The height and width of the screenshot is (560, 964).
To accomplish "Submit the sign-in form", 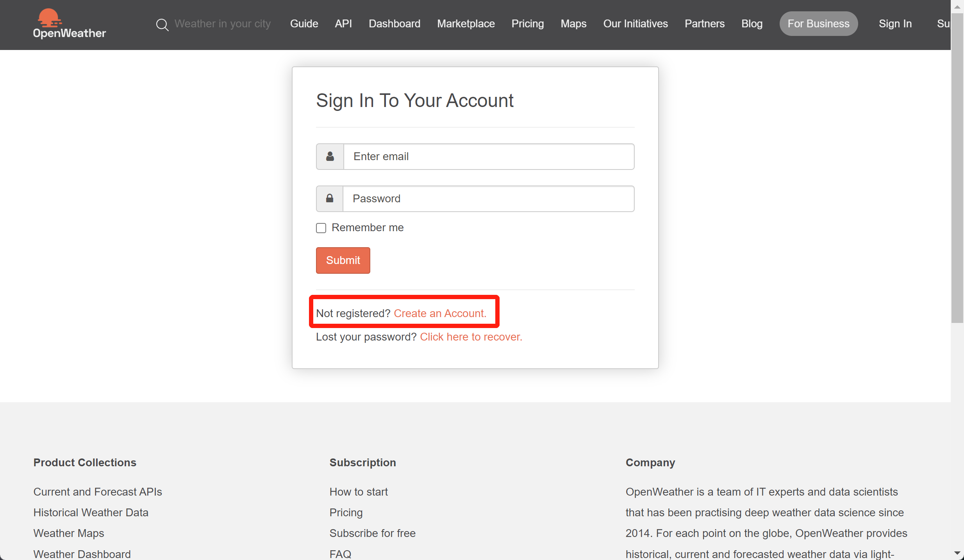I will [x=343, y=260].
